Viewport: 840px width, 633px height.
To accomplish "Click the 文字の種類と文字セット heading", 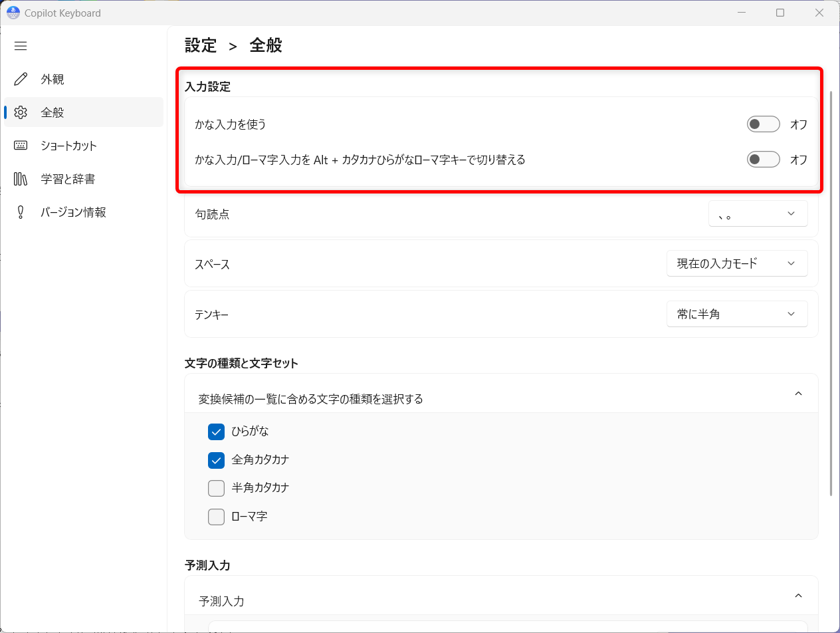I will point(241,363).
